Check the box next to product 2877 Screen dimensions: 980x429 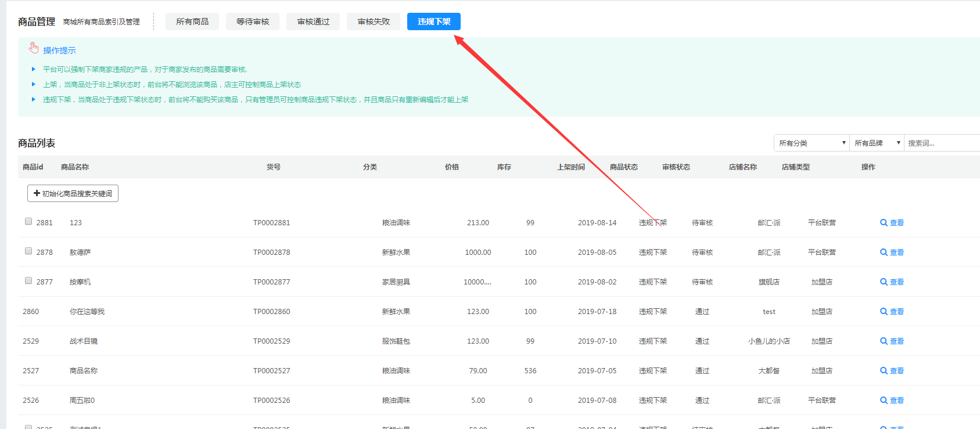28,280
